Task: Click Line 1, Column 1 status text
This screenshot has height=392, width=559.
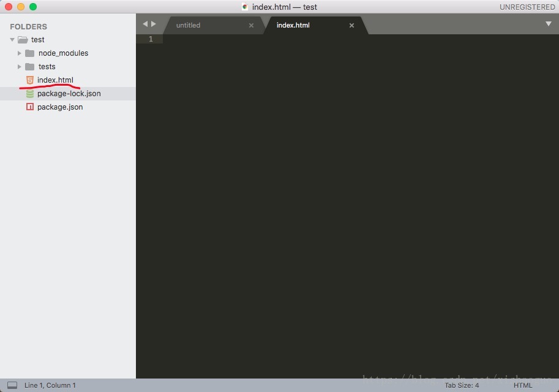Action: pyautogui.click(x=50, y=385)
